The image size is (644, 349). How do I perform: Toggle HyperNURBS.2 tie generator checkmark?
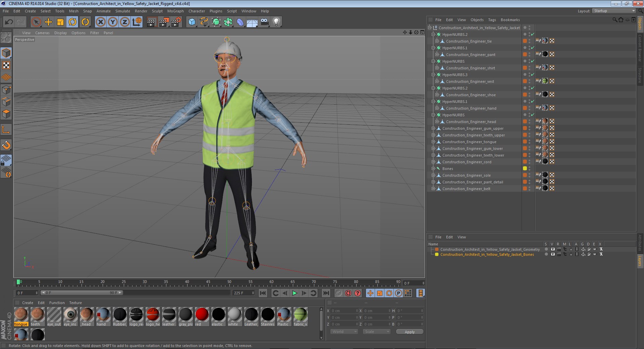click(x=533, y=34)
